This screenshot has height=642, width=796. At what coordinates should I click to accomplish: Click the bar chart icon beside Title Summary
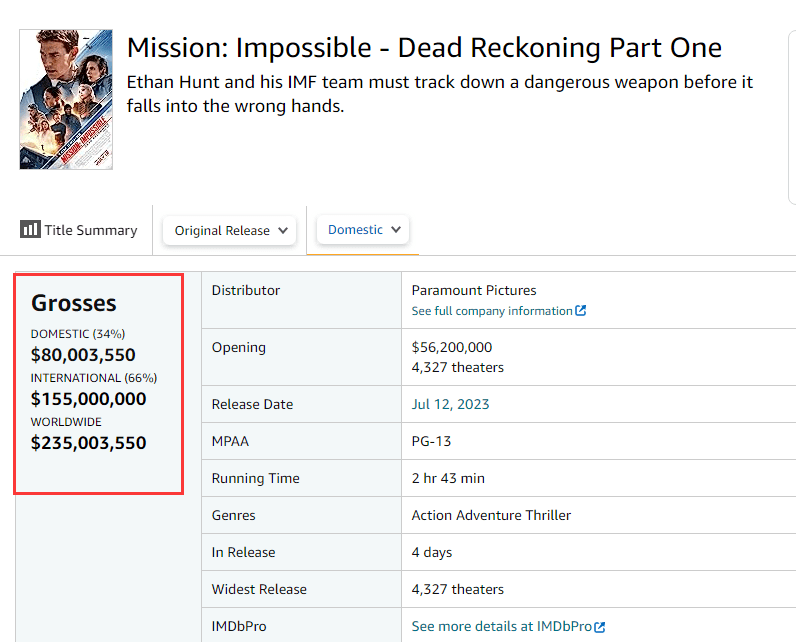click(30, 230)
